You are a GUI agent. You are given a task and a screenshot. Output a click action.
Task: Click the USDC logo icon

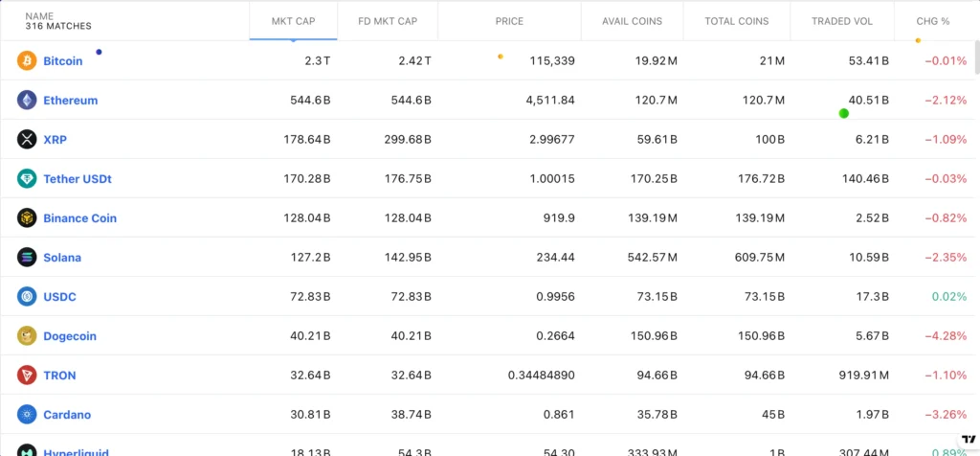[27, 296]
